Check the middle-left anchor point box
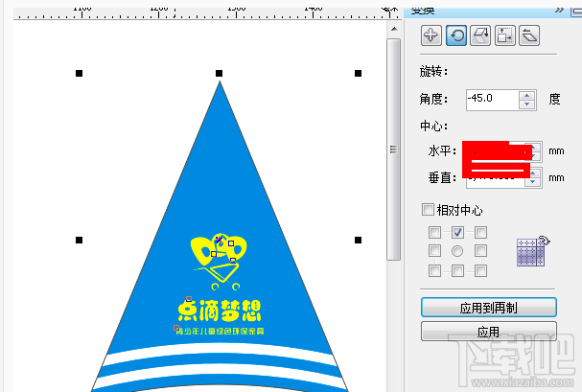 pos(434,251)
